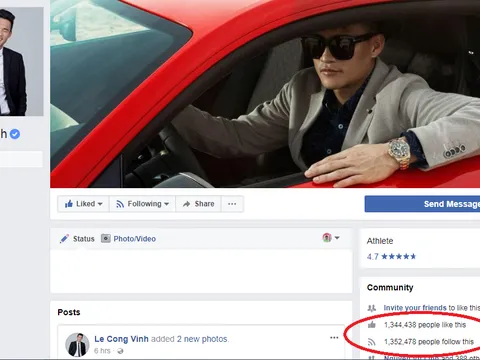Select the Status composer tab
Screen dimensions: 480x360
(77, 239)
